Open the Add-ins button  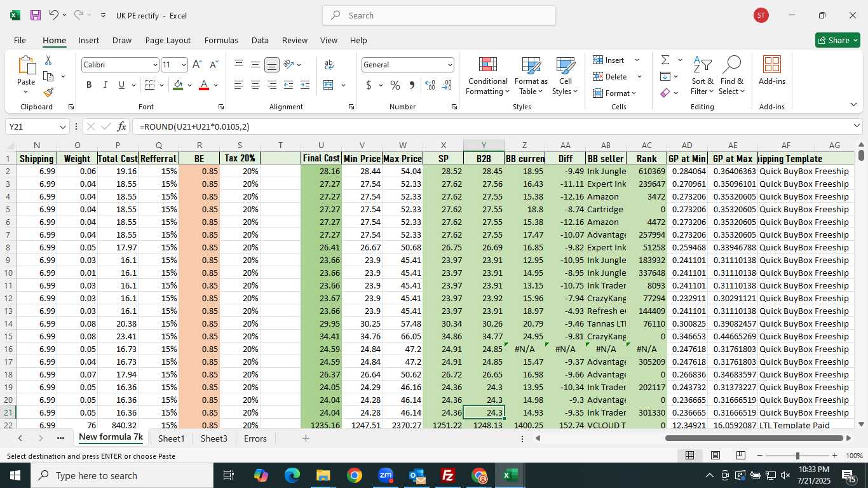[771, 70]
